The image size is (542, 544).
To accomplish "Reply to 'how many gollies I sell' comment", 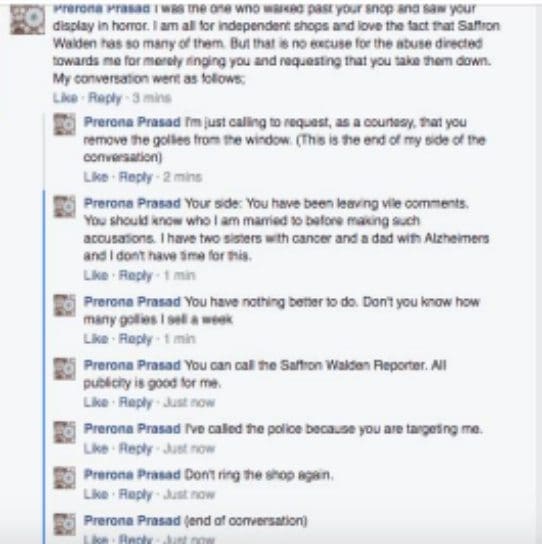I will coord(135,339).
